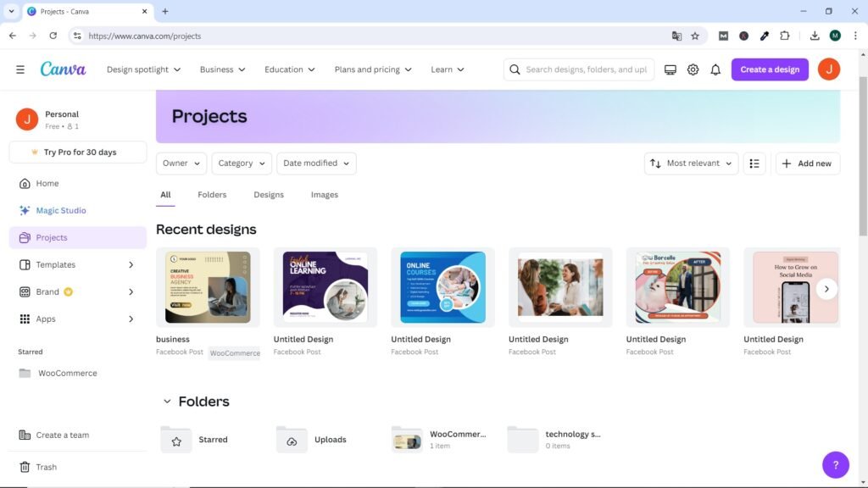Click the Create a design button

coord(770,69)
